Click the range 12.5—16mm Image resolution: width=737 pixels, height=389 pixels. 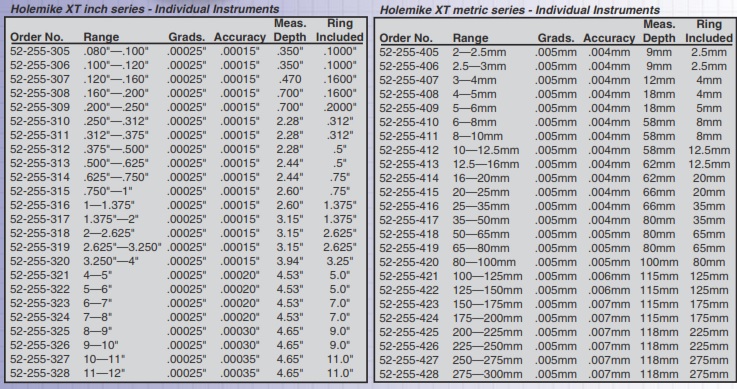tap(486, 164)
